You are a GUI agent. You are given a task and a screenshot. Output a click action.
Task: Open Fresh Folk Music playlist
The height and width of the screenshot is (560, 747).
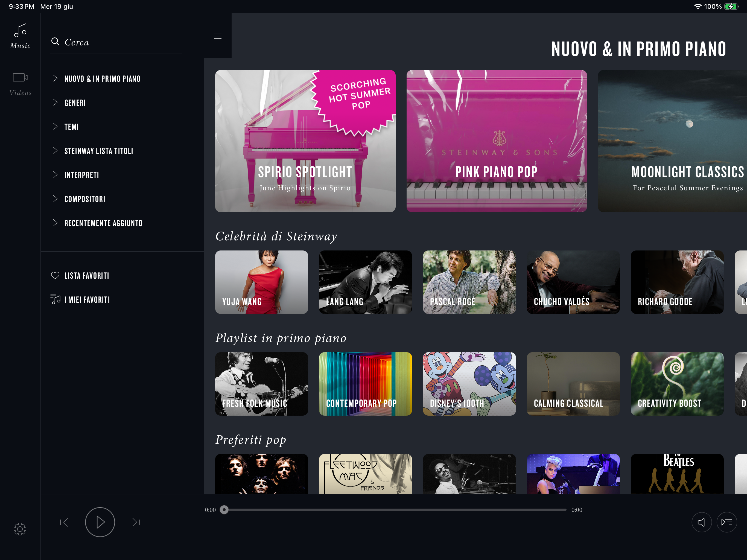261,384
